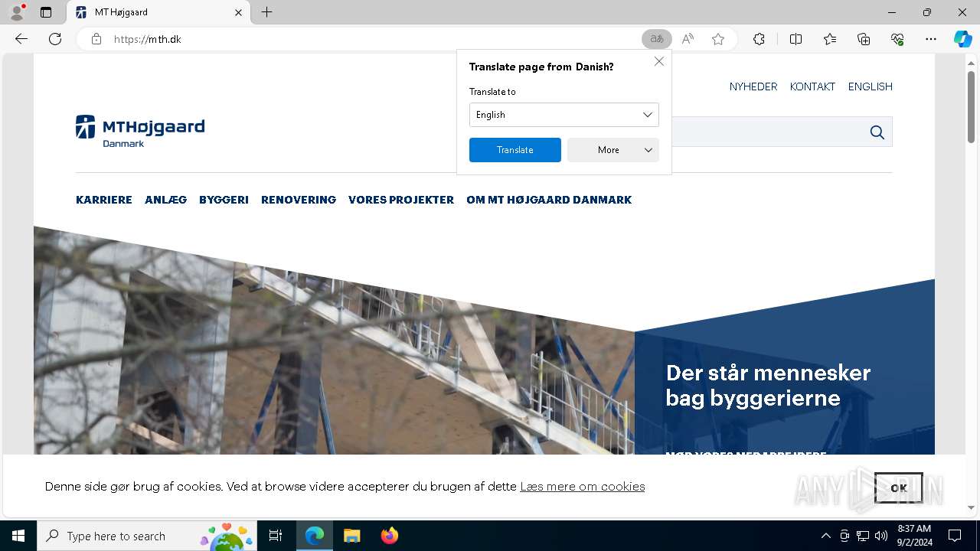This screenshot has height=551, width=980.
Task: Refresh the mth.dk page
Action: click(55, 39)
